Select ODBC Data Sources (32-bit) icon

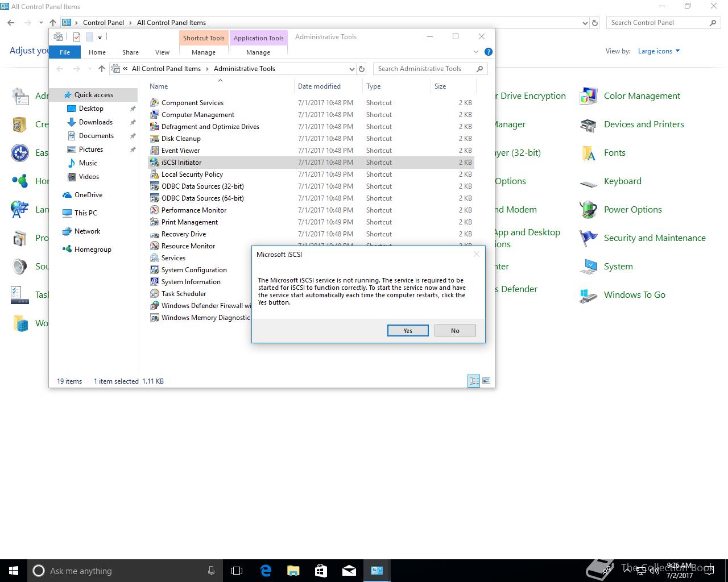pyautogui.click(x=154, y=186)
